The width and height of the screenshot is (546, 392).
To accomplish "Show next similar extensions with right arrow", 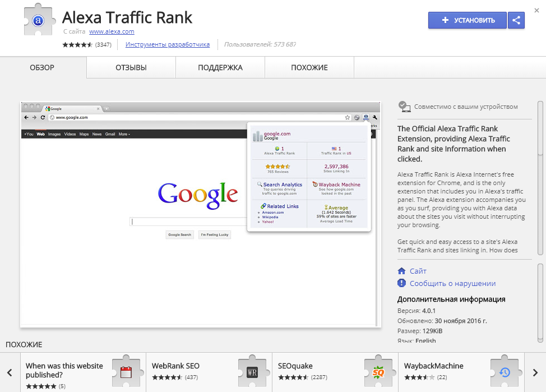I will coord(535,372).
